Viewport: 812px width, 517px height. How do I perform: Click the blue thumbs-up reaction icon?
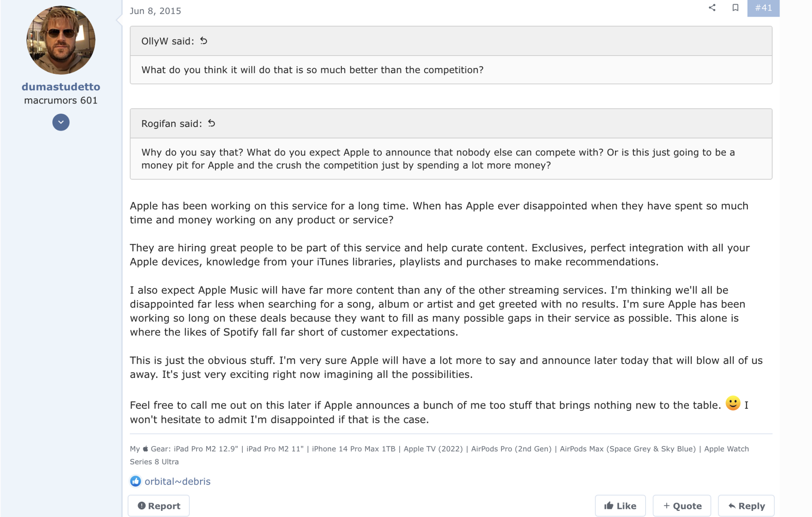coord(136,481)
